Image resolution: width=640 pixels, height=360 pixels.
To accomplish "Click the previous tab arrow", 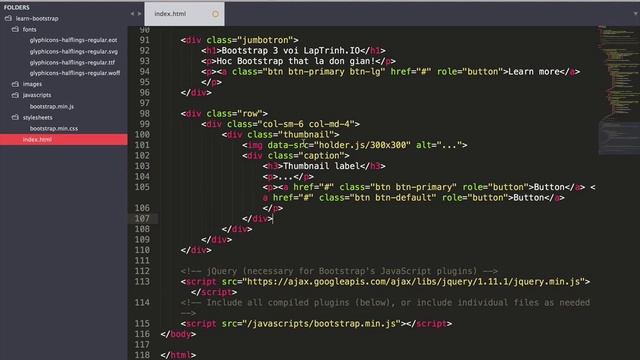I will click(132, 14).
